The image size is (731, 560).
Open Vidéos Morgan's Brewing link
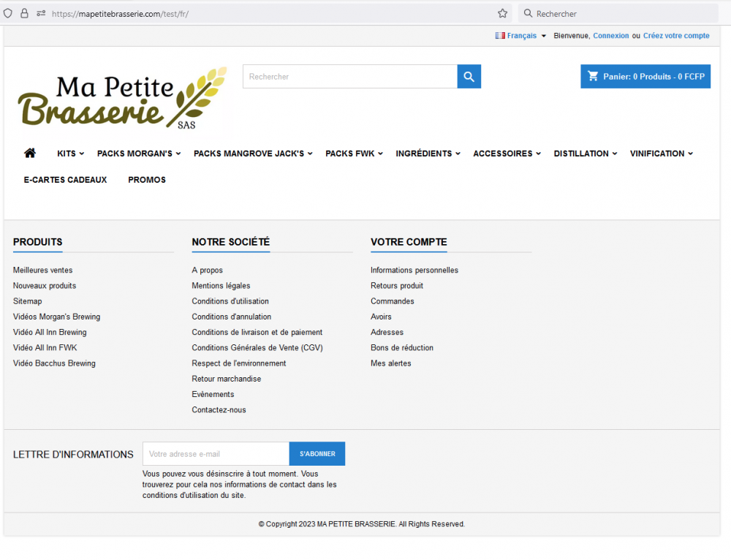(56, 317)
